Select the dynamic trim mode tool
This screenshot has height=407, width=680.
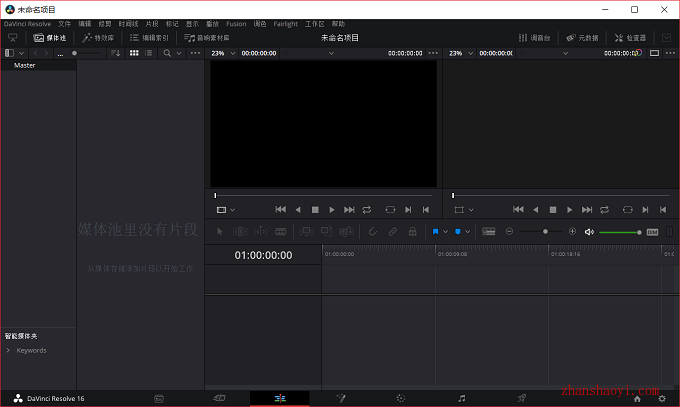260,232
